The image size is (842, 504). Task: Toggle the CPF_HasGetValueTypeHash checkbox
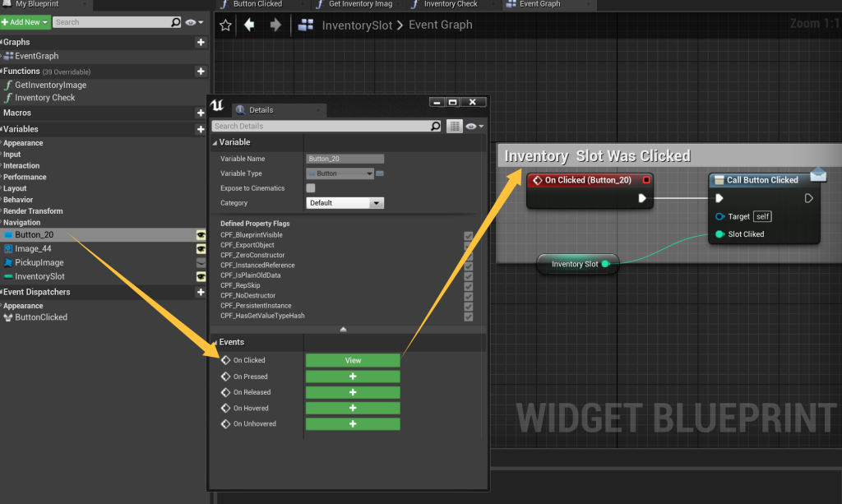468,317
